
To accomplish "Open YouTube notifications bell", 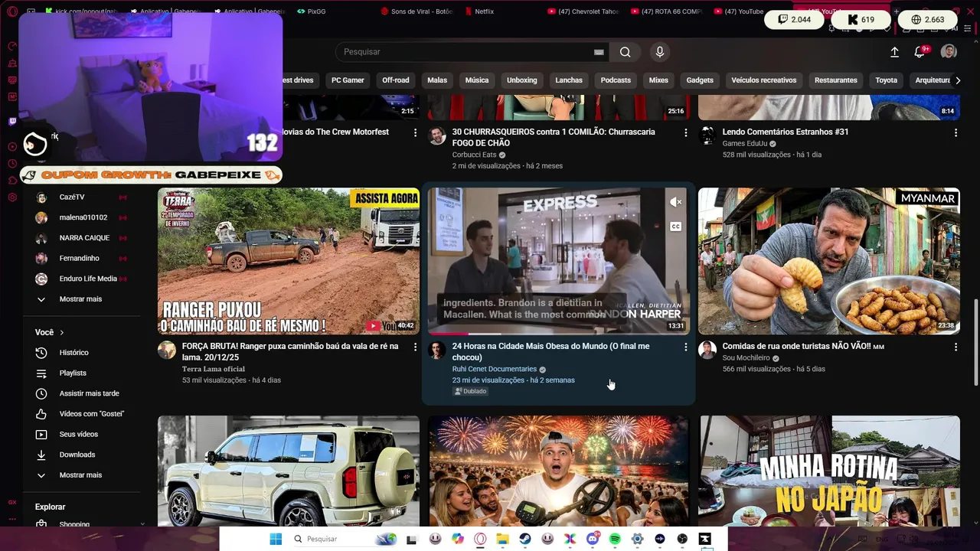I will [x=920, y=52].
